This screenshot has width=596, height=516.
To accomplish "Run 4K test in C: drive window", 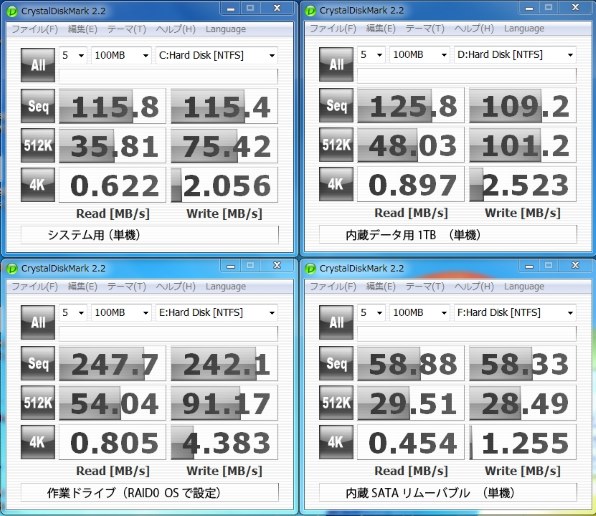I will [38, 185].
